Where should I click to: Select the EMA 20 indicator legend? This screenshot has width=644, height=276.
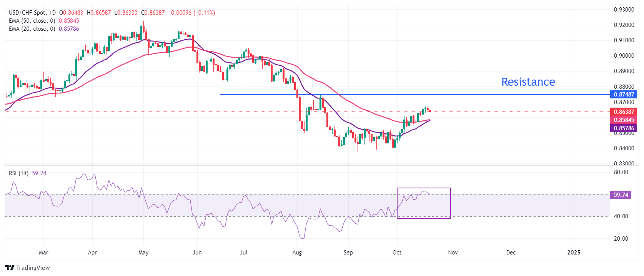pyautogui.click(x=32, y=29)
